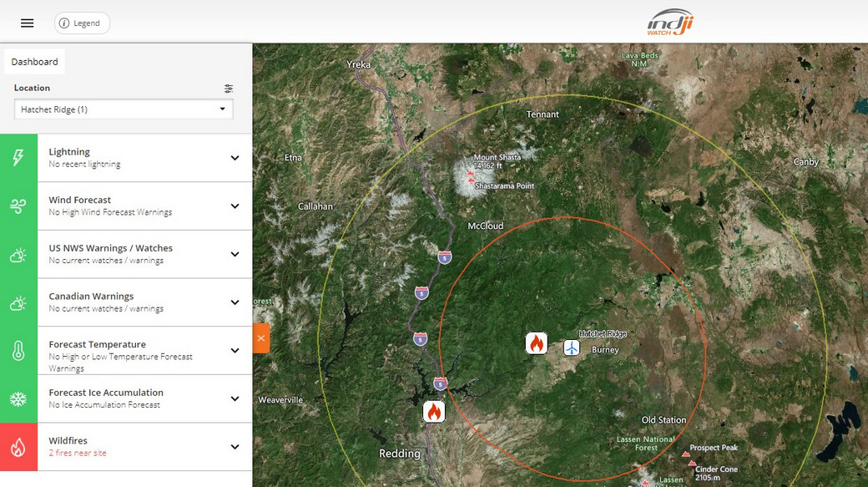Viewport: 868px width, 487px height.
Task: Click the Cinder Cone peak marker
Action: click(692, 463)
